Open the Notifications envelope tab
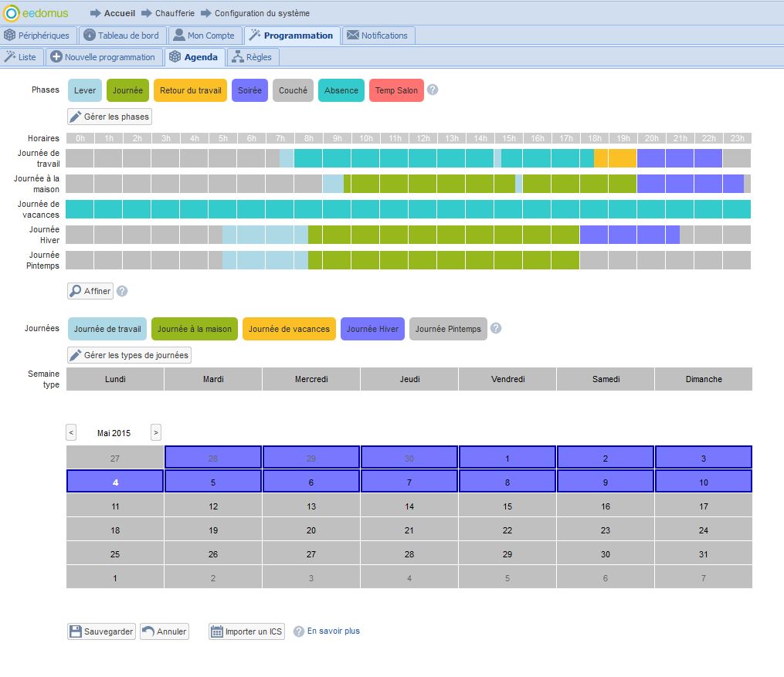Screen dimensions: 784x677 pyautogui.click(x=377, y=36)
